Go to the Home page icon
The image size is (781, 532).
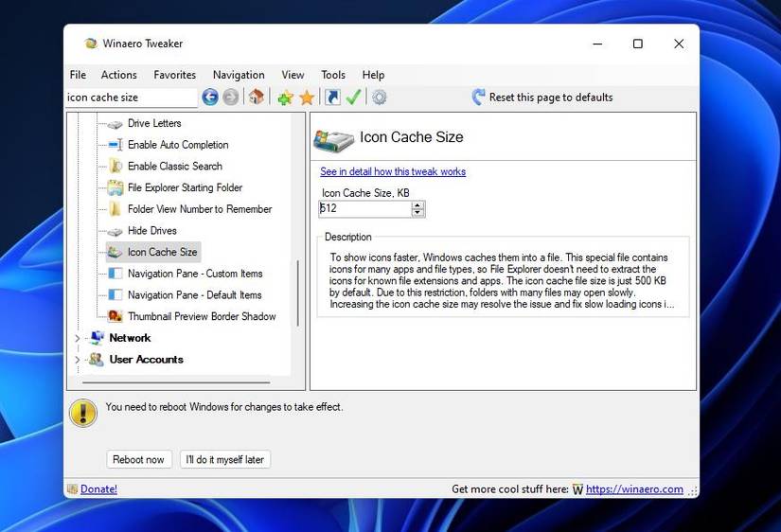click(x=256, y=97)
